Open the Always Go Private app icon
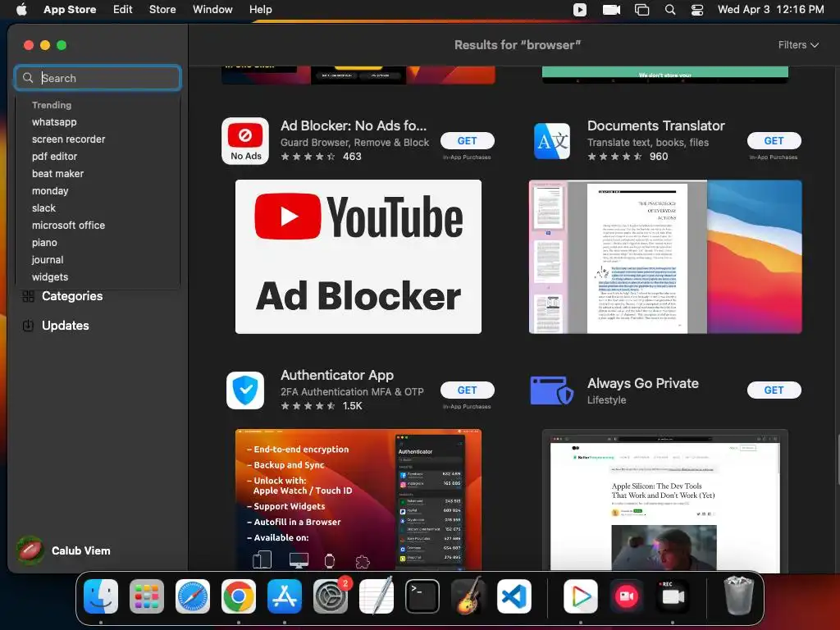Screen dimensions: 840x630 point(552,390)
